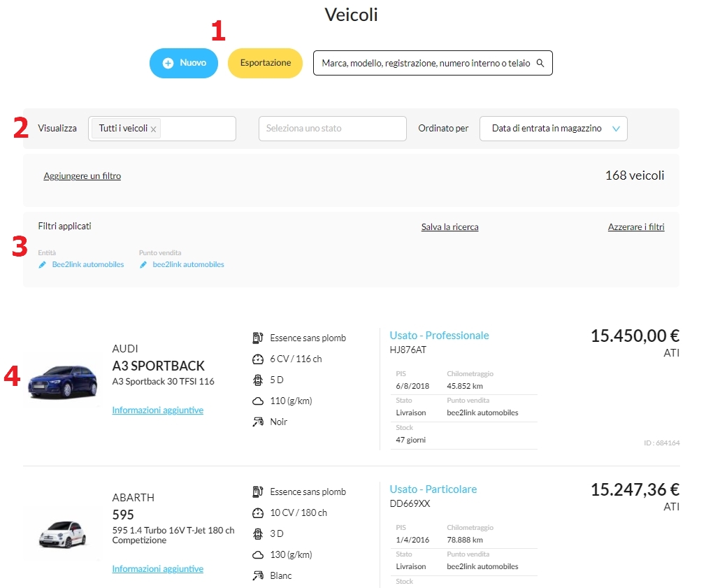
Task: Click PIS date 1/4/2016
Action: click(x=412, y=540)
